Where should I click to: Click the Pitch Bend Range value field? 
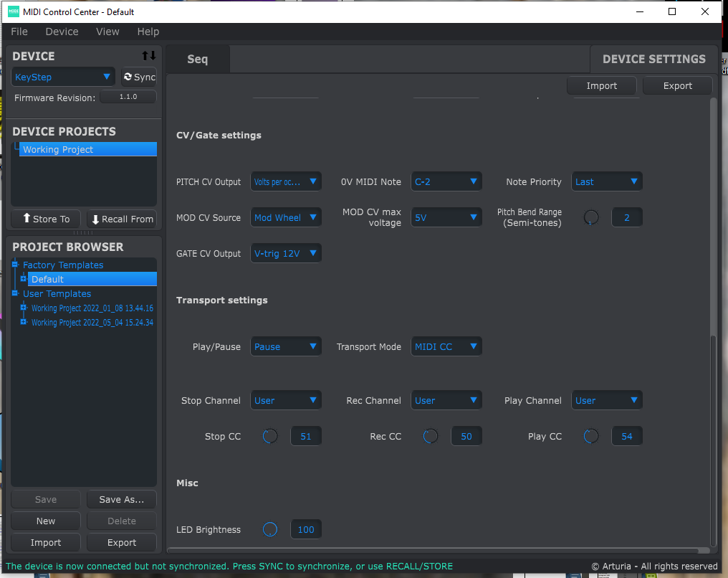coord(627,217)
